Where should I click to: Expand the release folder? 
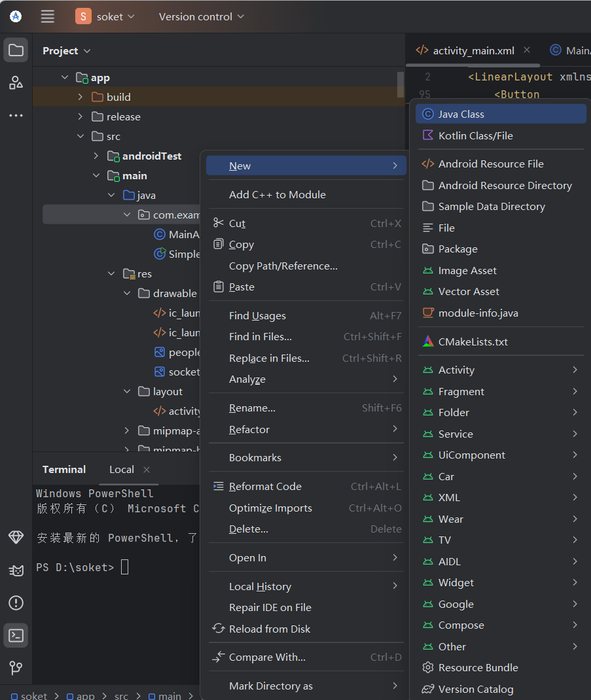click(81, 116)
